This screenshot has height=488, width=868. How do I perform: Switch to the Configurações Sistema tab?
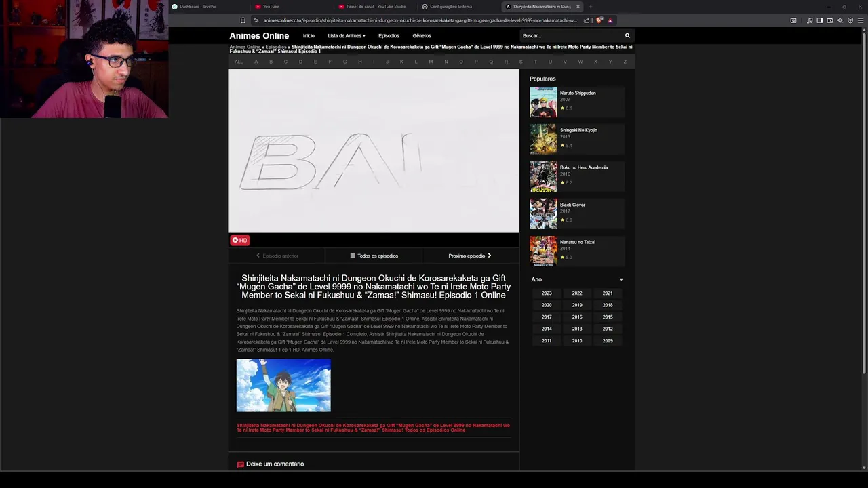point(458,7)
